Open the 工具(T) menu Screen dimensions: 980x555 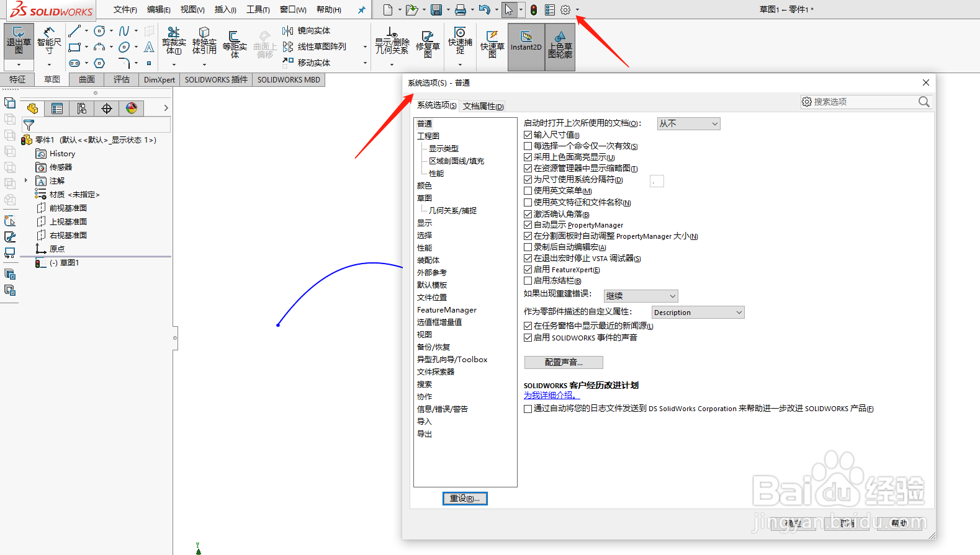pyautogui.click(x=258, y=10)
